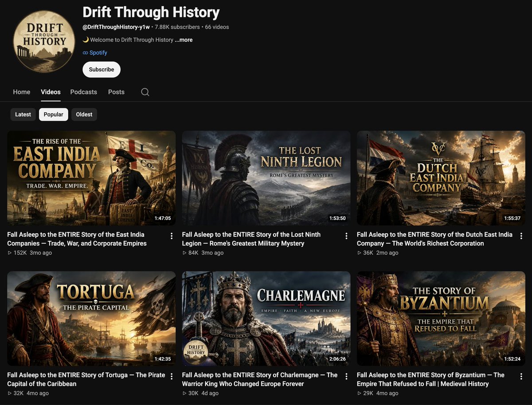The height and width of the screenshot is (405, 532).
Task: Click the "2:06:26" duration badge
Action: pyautogui.click(x=337, y=359)
